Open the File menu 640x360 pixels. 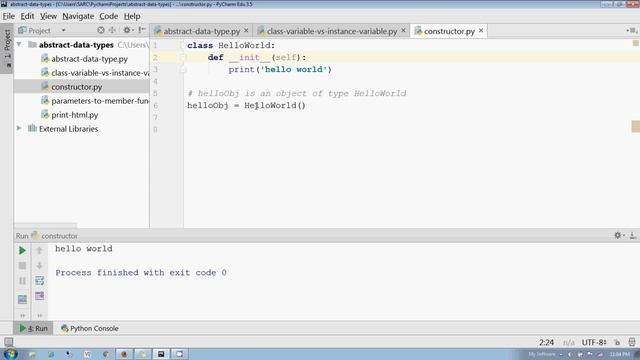[x=9, y=16]
